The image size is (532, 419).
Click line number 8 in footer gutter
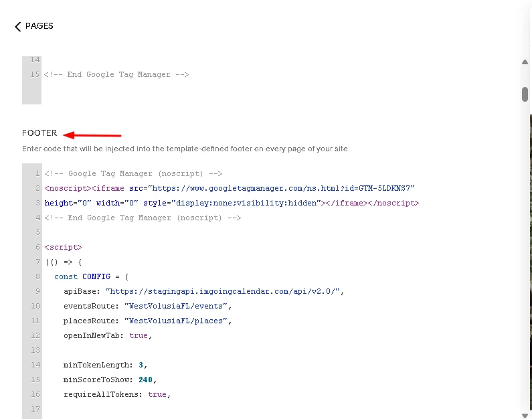click(x=37, y=276)
